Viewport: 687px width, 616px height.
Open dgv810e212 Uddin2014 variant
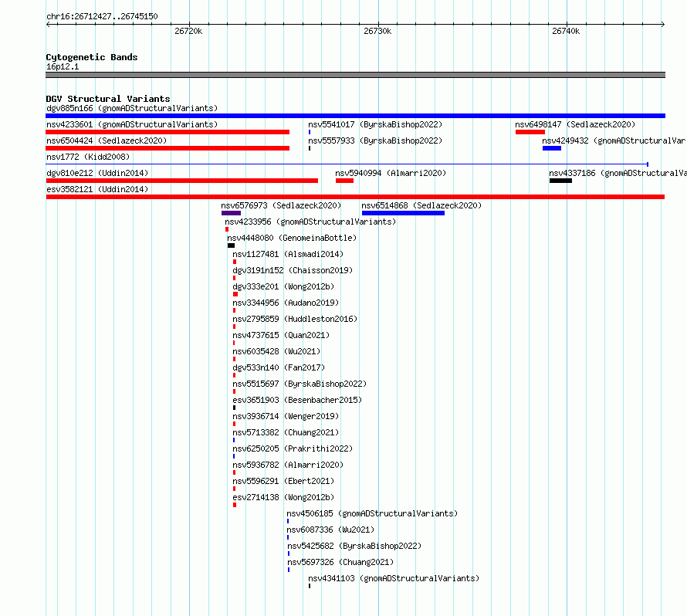[x=97, y=173]
